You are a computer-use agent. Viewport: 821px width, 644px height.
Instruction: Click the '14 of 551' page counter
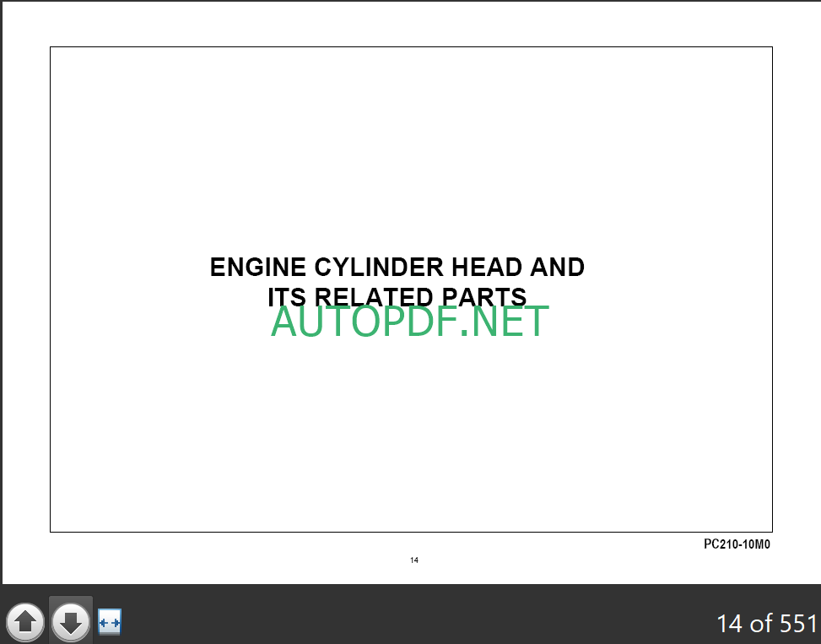pyautogui.click(x=766, y=624)
